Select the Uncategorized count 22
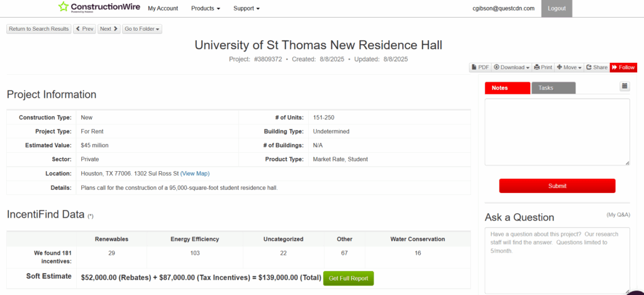 (284, 253)
